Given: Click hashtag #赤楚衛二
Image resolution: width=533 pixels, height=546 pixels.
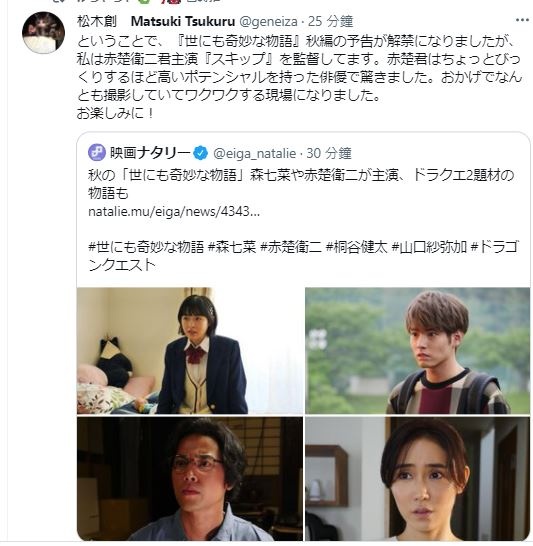Looking at the screenshot, I should coord(291,247).
